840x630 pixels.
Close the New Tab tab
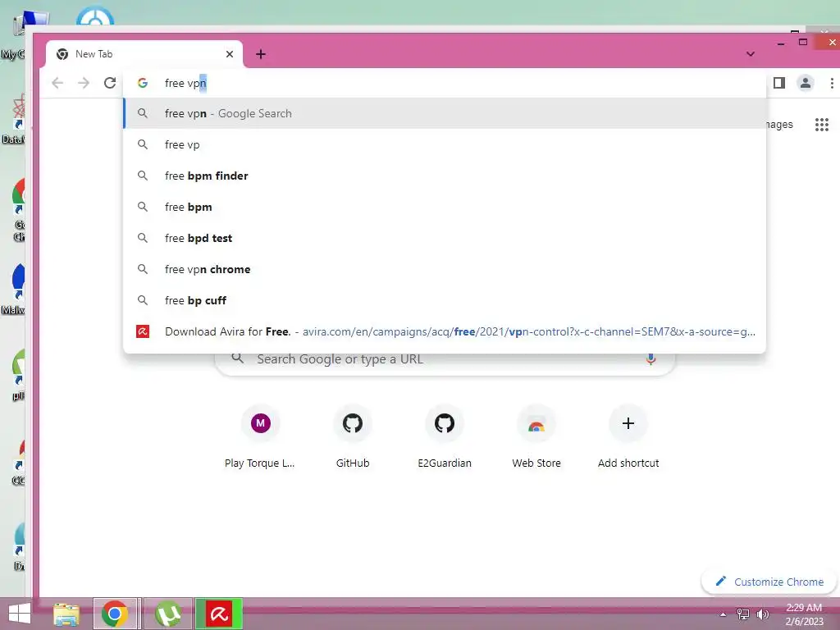230,54
